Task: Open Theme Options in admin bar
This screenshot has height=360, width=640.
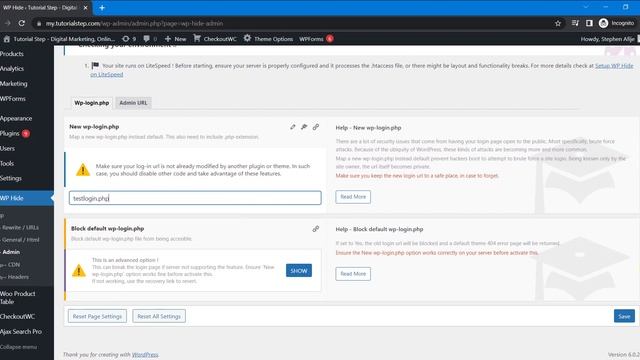Action: coord(268,39)
